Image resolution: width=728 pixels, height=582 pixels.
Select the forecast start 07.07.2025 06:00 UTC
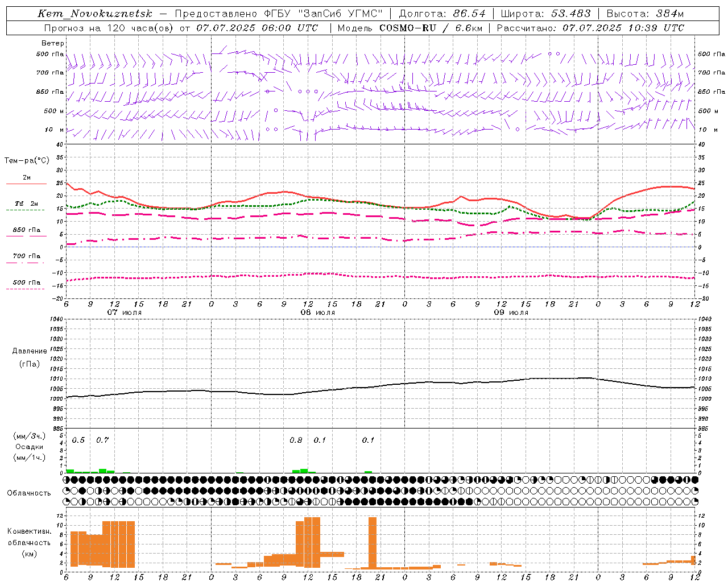pos(257,28)
